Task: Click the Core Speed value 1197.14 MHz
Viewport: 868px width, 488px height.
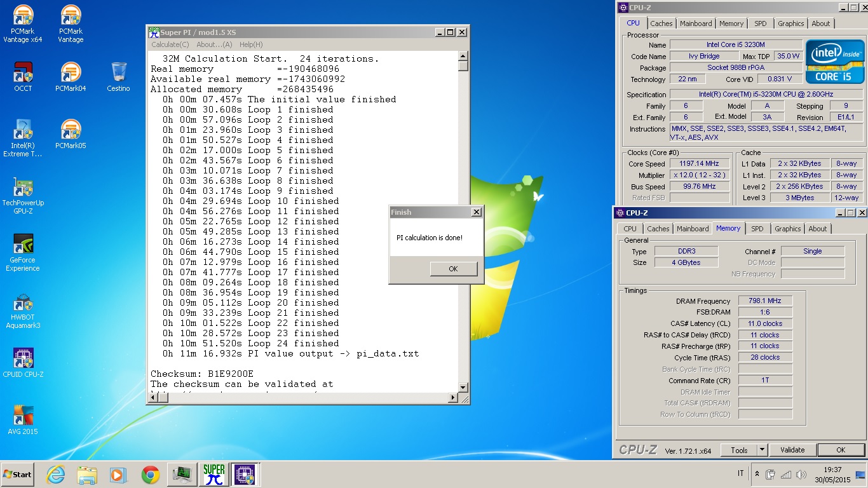Action: tap(698, 163)
